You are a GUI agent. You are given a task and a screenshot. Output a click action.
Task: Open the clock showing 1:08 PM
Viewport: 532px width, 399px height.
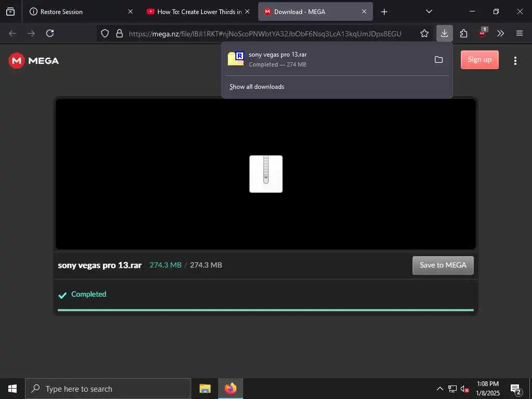(x=488, y=389)
